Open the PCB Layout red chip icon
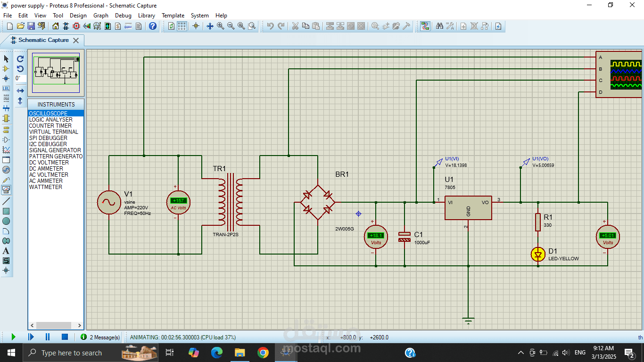Viewport: 644px width, 362px height. pos(76,26)
